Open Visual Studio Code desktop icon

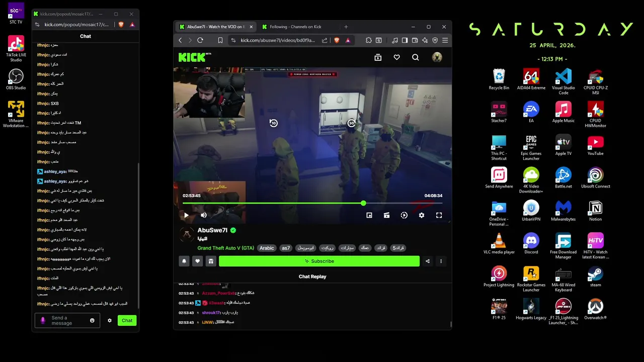(x=563, y=81)
